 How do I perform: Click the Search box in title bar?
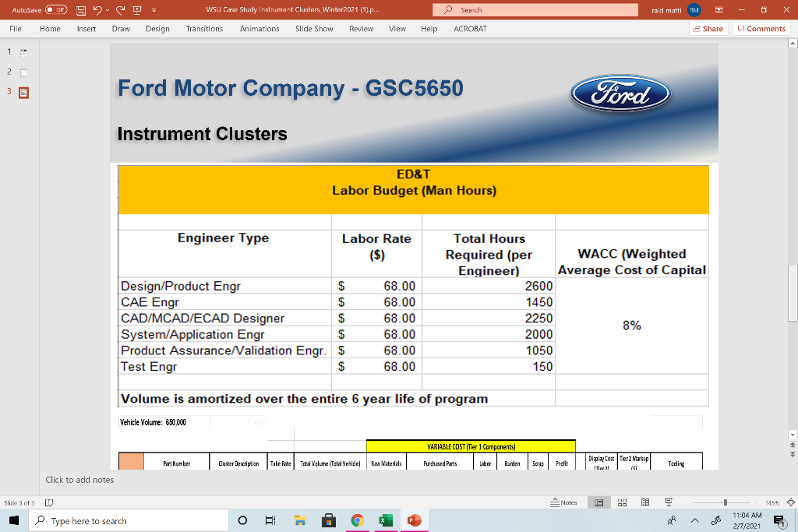[x=535, y=9]
